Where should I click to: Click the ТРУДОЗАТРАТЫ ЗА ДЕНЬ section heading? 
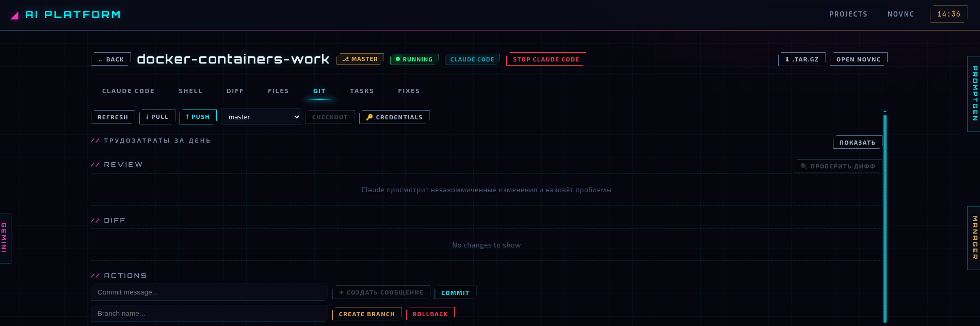pos(157,141)
